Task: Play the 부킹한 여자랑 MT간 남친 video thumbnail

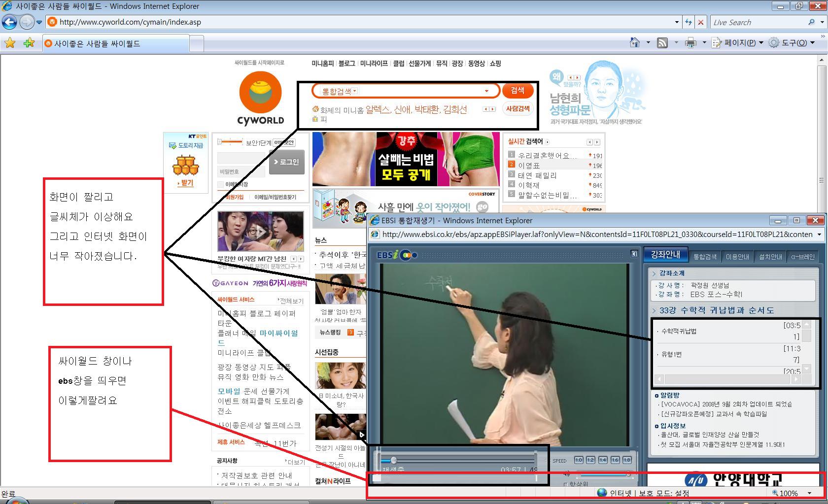Action: (261, 231)
